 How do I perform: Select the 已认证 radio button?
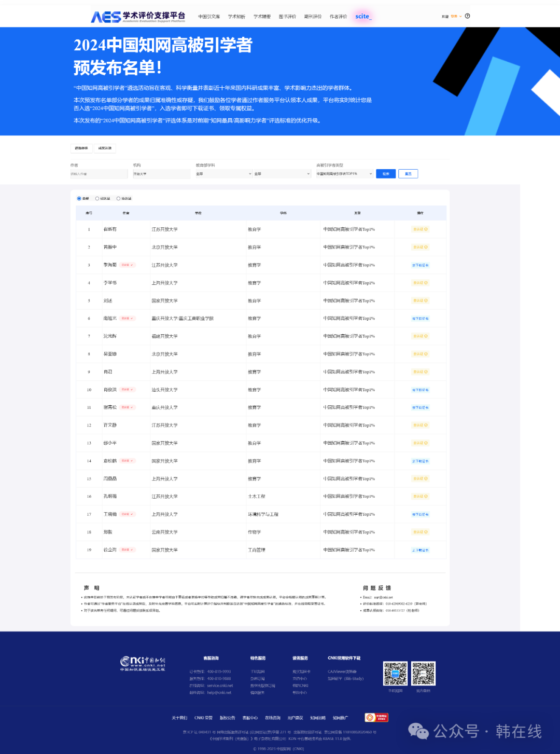pos(97,199)
